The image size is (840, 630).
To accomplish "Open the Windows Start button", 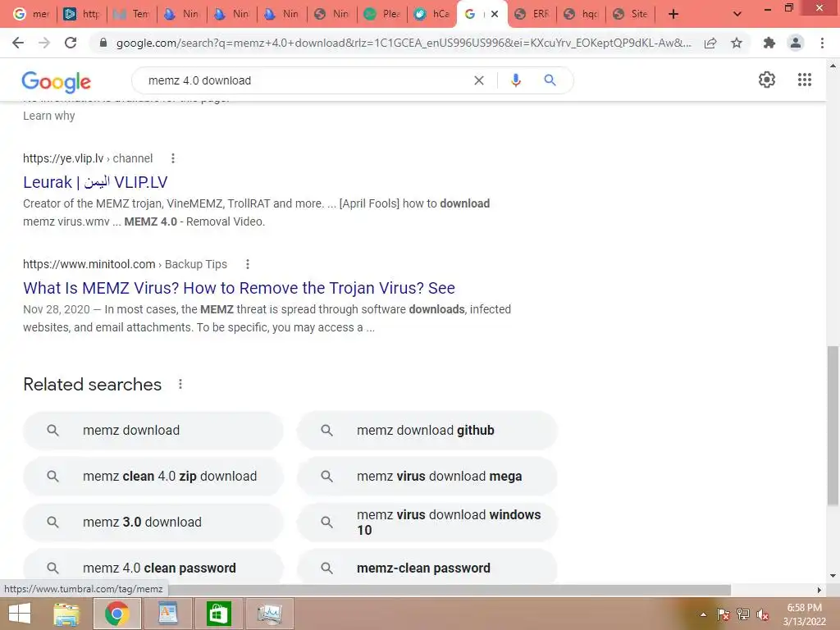I will click(20, 614).
